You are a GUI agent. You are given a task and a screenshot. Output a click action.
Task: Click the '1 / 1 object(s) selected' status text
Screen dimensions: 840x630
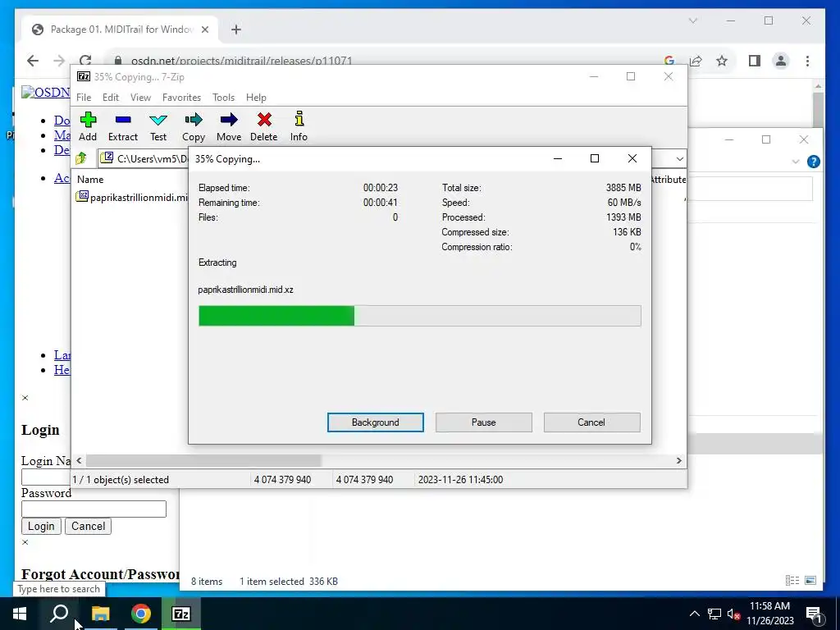(121, 479)
